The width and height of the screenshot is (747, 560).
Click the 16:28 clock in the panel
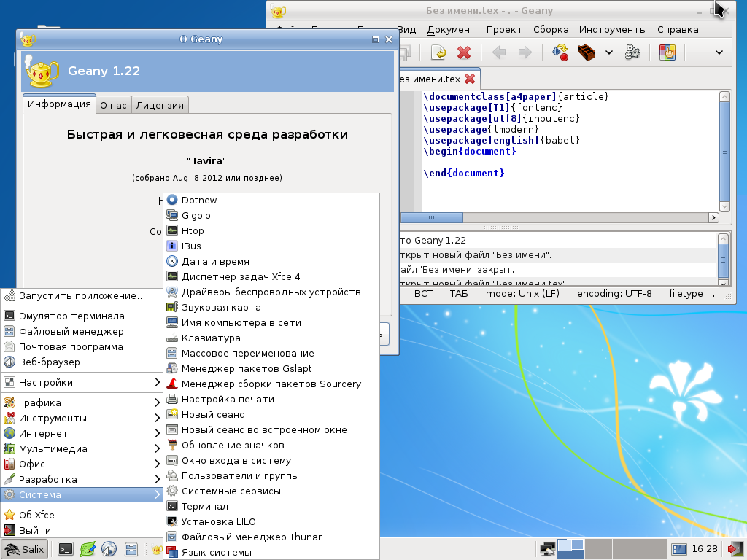tap(704, 549)
